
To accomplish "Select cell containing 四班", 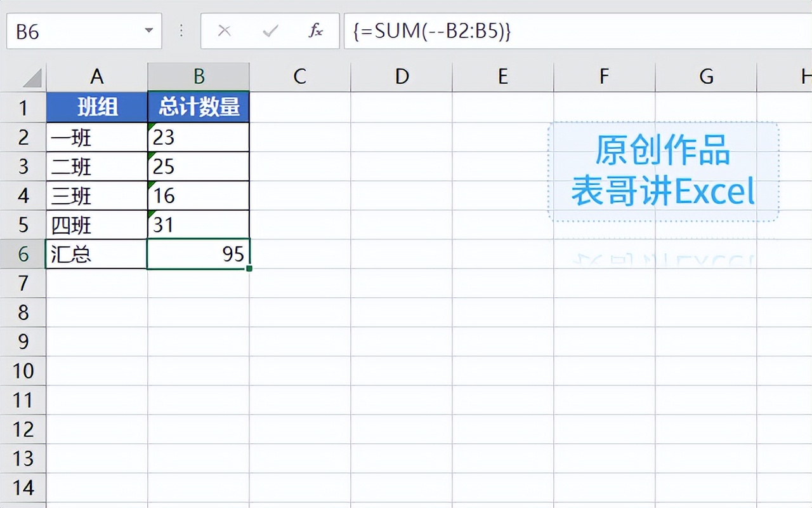I will 97,224.
